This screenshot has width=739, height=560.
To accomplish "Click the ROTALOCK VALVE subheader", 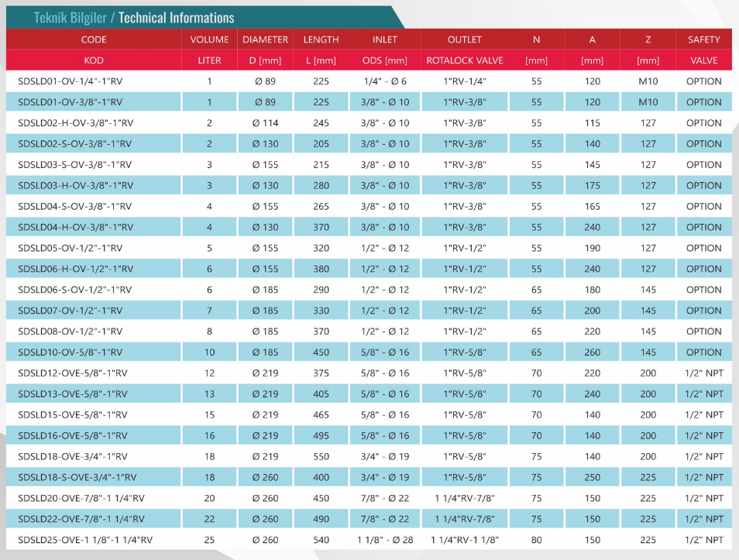I will click(x=465, y=60).
